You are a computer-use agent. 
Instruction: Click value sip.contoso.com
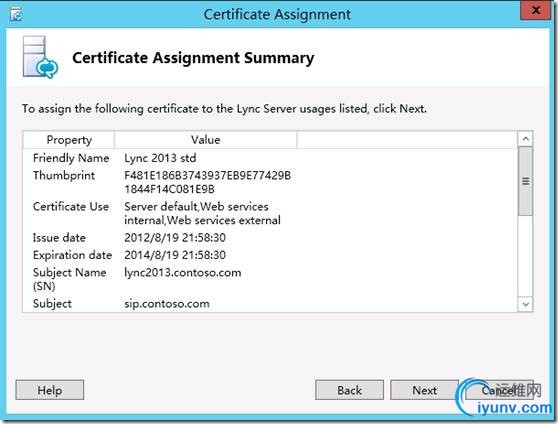(167, 304)
